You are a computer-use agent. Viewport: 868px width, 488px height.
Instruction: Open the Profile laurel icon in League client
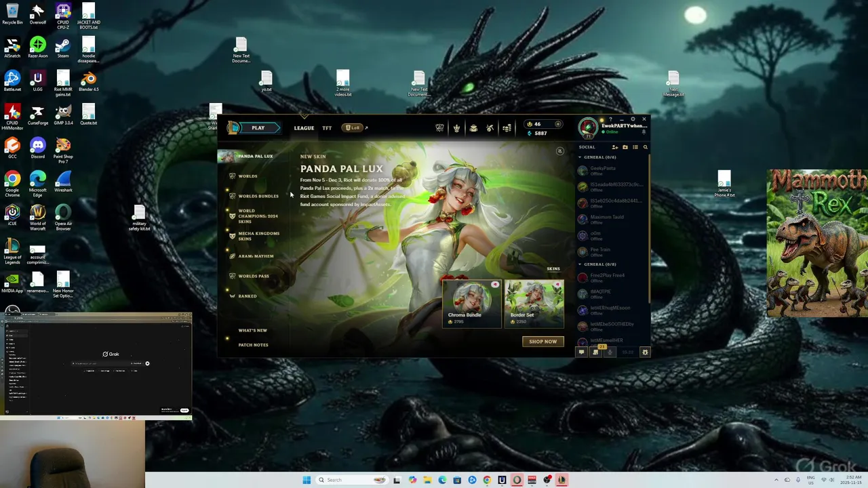456,128
